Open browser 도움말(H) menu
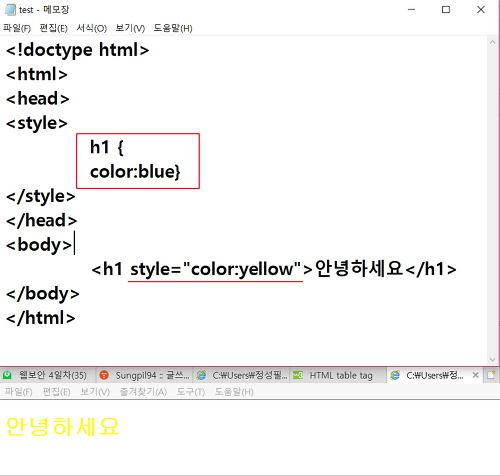500x476 pixels. tap(234, 392)
